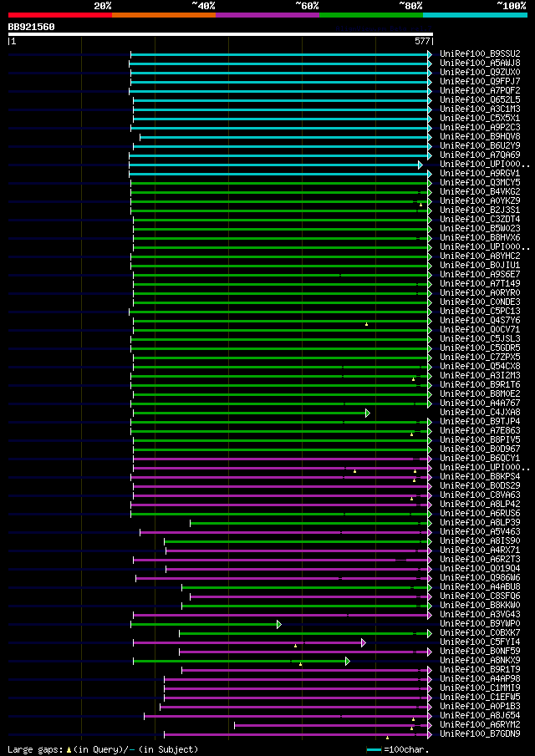Click the white query sequence bar
Screen dimensions: 535x756
(x=221, y=34)
